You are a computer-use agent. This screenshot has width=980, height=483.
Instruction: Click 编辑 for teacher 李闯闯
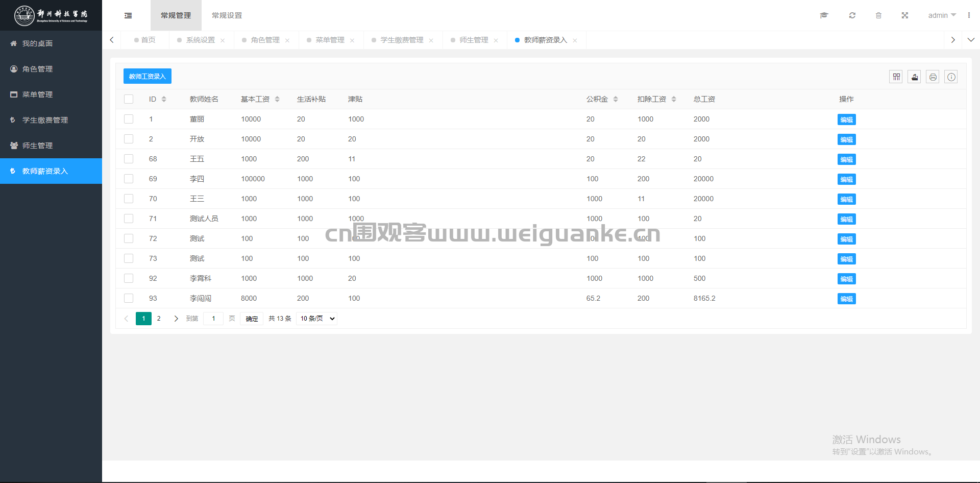(x=847, y=299)
